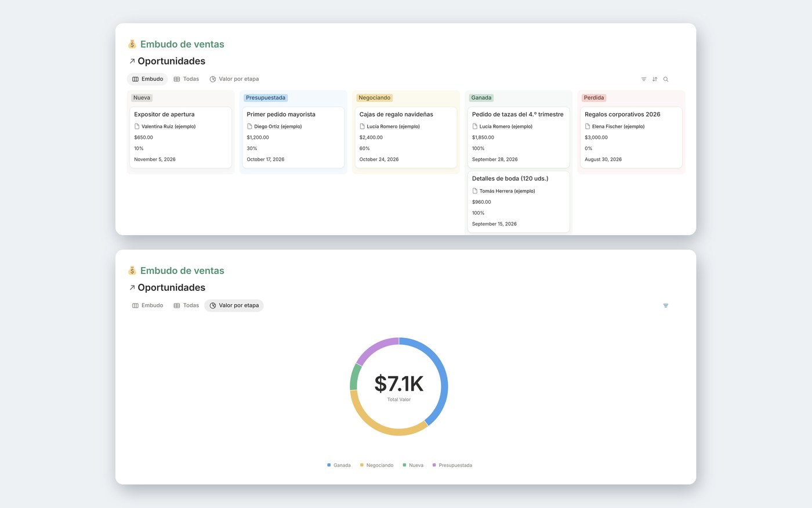Viewport: 812px width, 508px height.
Task: Click the sort arrows icon in the board view
Action: [655, 79]
